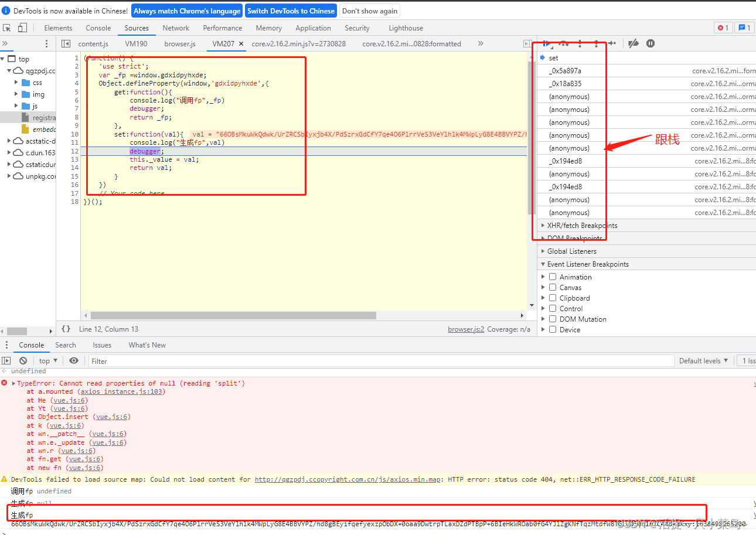756x535 pixels.
Task: Expand the css folder in file tree
Action: click(x=16, y=83)
